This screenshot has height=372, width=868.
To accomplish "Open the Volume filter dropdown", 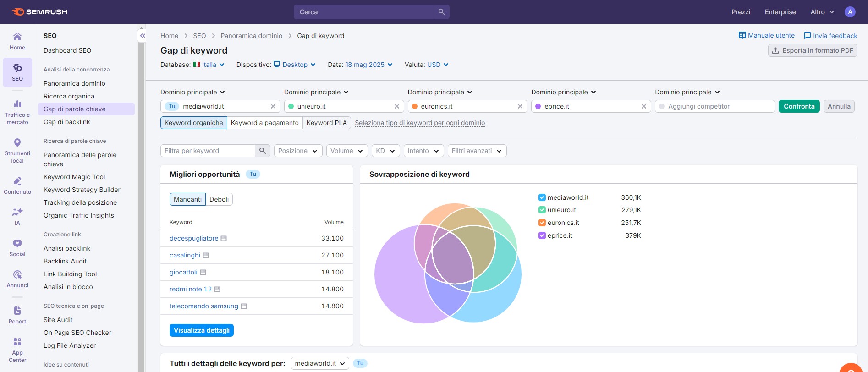I will point(347,151).
